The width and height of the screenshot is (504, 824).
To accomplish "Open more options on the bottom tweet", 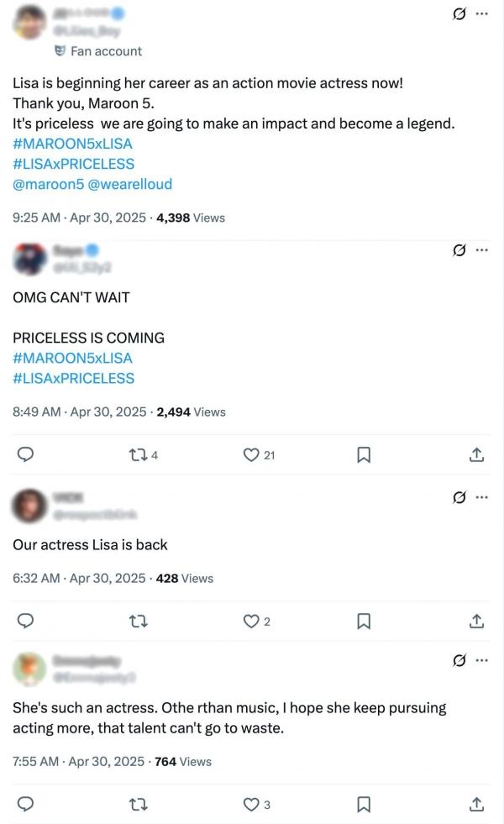I will [x=481, y=661].
